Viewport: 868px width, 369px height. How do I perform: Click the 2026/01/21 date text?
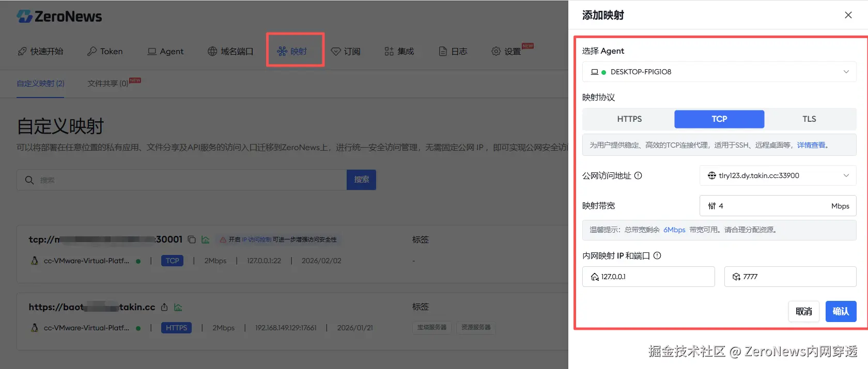pyautogui.click(x=355, y=328)
